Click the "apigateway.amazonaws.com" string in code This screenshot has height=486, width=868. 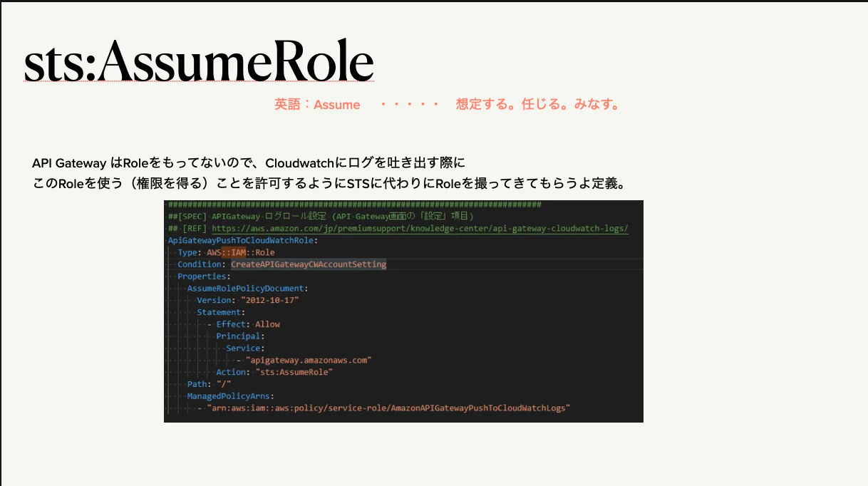point(309,361)
